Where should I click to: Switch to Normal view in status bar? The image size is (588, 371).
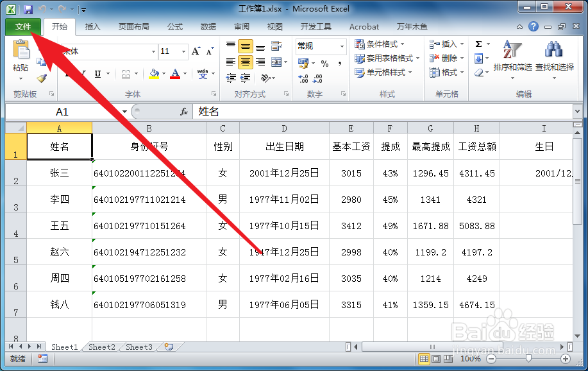click(424, 359)
